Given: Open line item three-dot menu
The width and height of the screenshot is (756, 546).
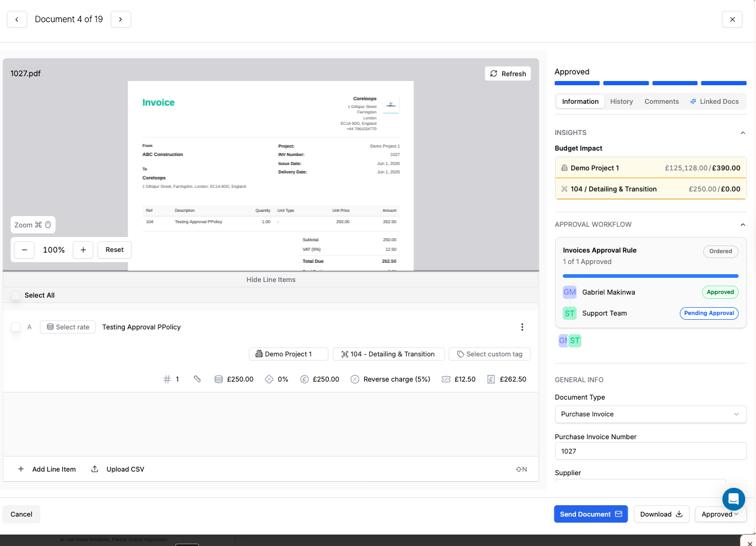Looking at the screenshot, I should coord(522,327).
